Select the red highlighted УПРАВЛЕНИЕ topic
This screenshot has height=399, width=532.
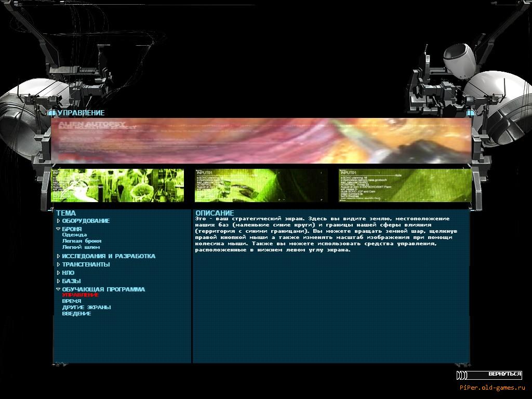click(x=80, y=295)
